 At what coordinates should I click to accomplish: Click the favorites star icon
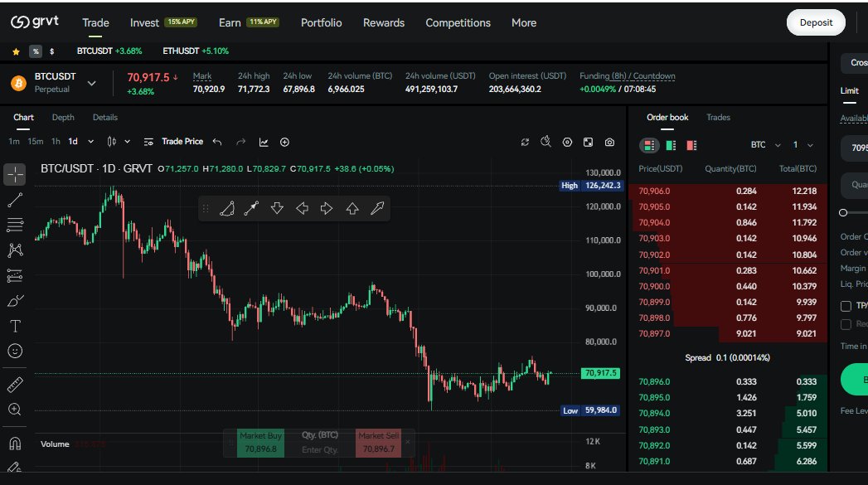point(16,51)
